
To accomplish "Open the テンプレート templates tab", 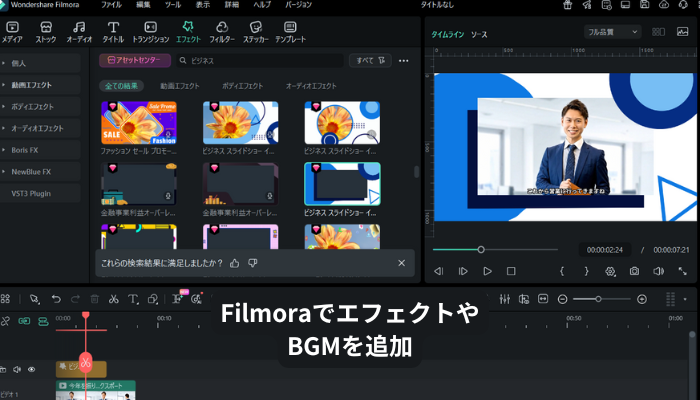I will pyautogui.click(x=290, y=32).
